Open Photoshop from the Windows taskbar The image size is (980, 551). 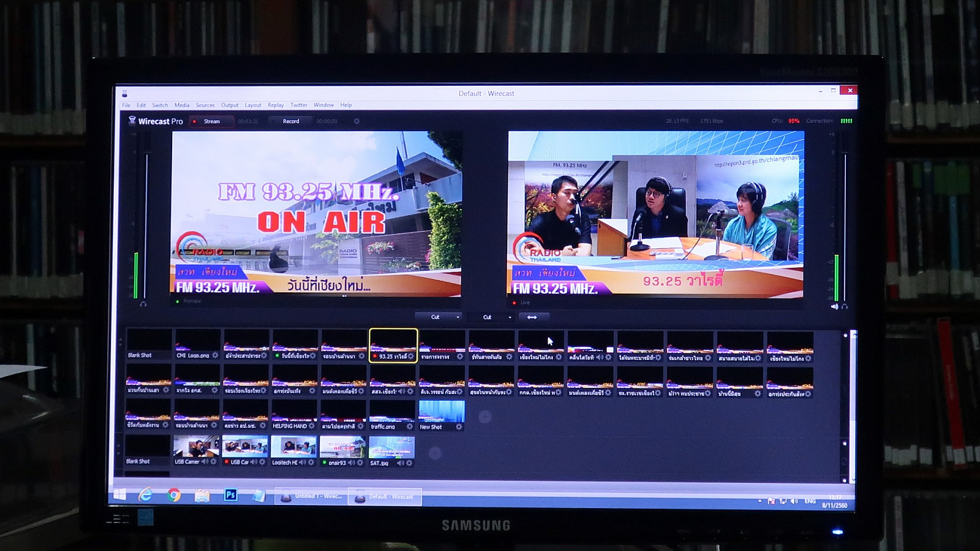coord(230,495)
